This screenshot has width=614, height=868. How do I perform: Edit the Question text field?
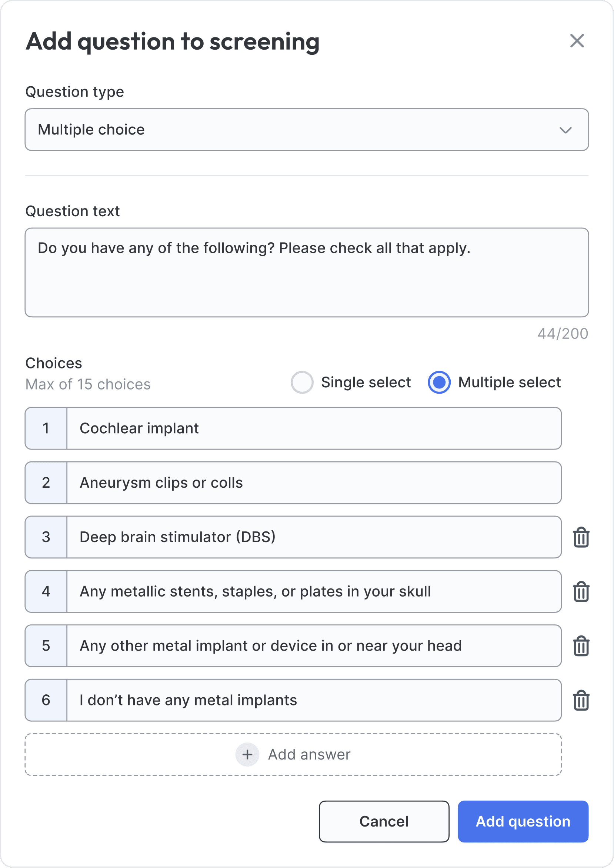click(x=306, y=272)
